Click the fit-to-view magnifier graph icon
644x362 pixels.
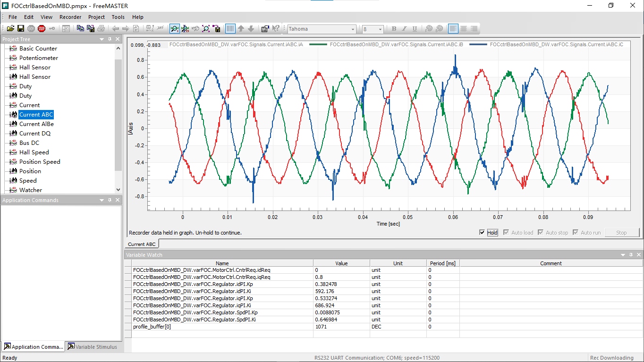coord(206,29)
